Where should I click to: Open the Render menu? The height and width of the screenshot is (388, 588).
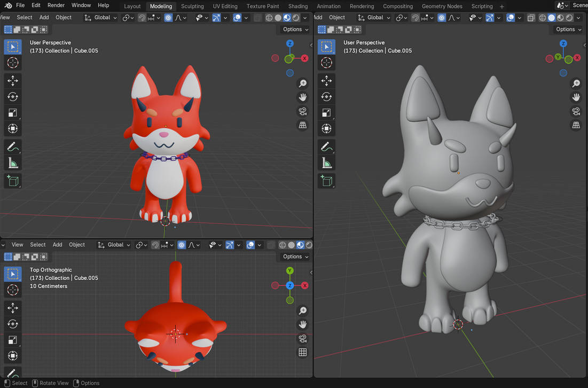[x=56, y=5]
